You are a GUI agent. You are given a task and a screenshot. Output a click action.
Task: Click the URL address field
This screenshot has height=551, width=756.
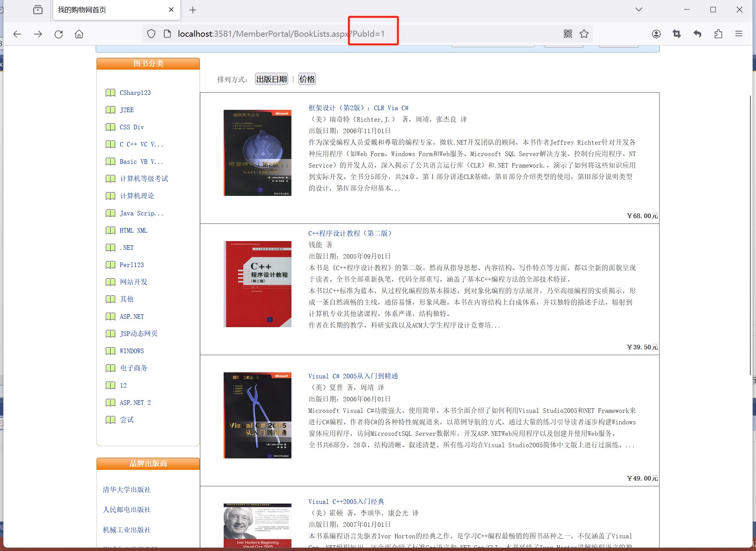pyautogui.click(x=281, y=34)
